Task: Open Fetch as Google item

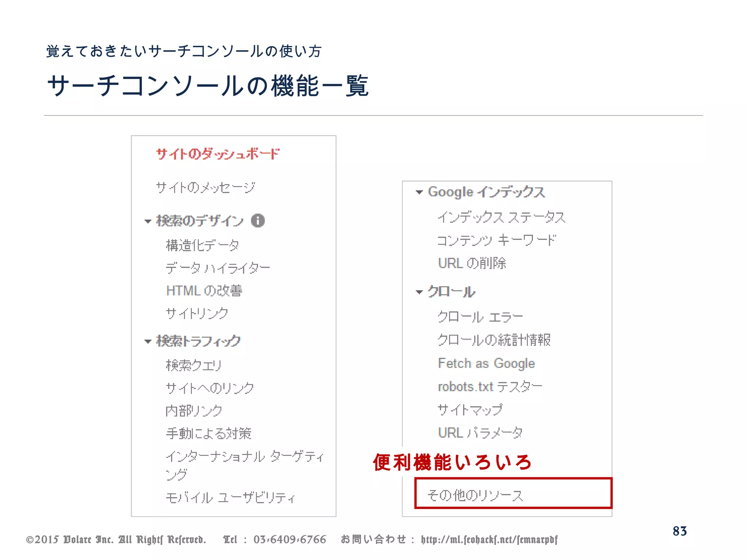Action: coord(487,363)
